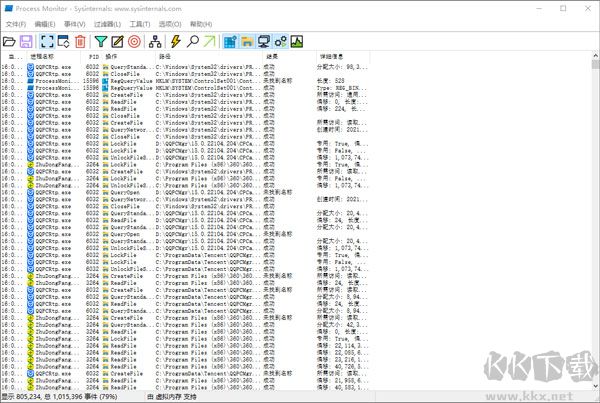Click the 路径 column header
600x403 pixels.
tap(209, 57)
